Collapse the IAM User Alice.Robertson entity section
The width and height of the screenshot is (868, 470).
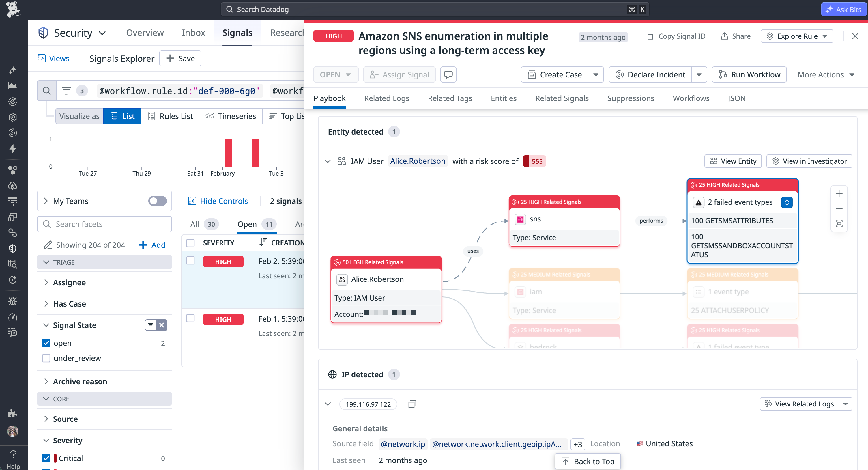[x=328, y=161]
